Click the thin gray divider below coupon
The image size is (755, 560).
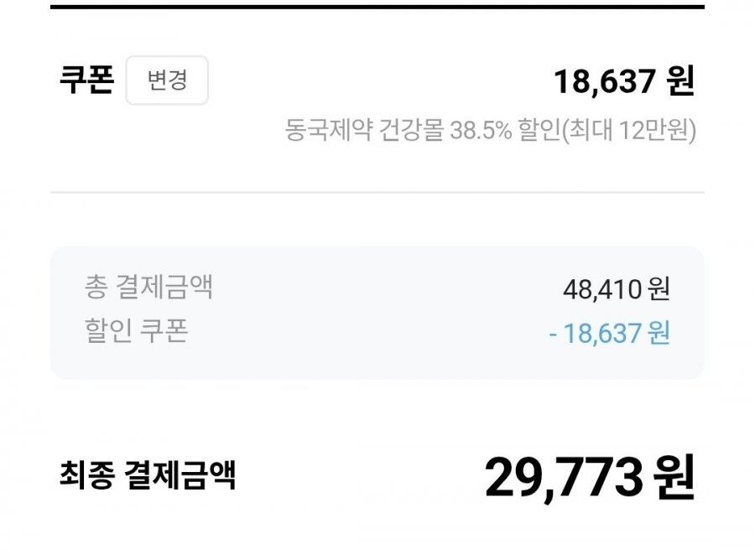click(377, 192)
